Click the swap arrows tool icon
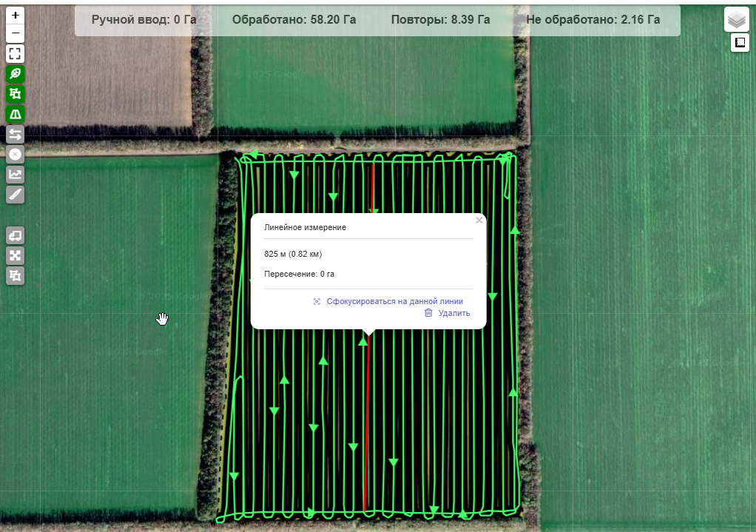 [16, 134]
